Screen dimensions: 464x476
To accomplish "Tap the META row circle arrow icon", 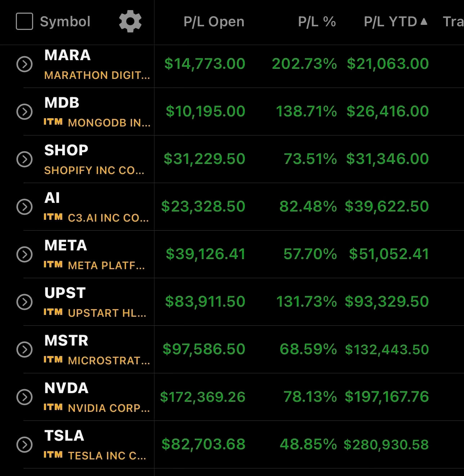I will (24, 254).
